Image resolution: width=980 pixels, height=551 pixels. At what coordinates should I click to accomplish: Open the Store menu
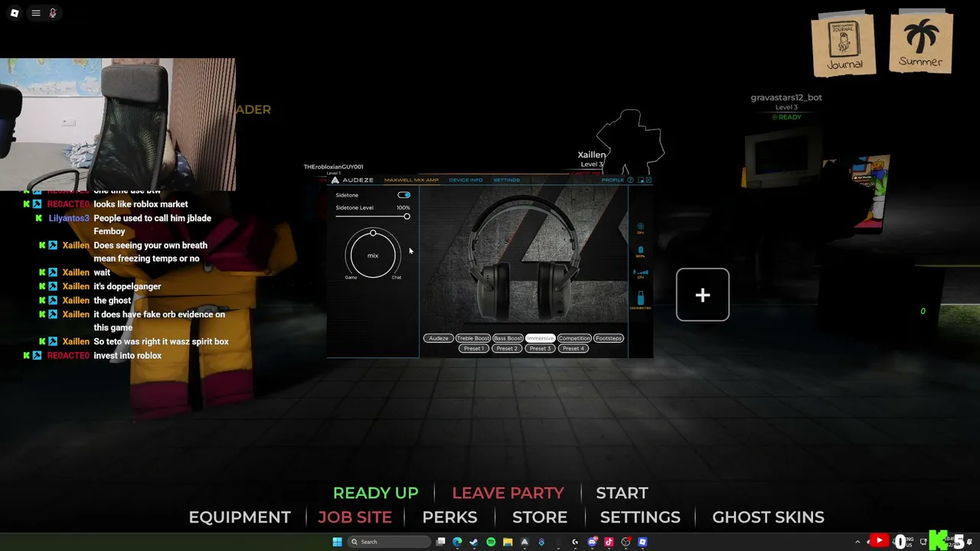pos(540,517)
